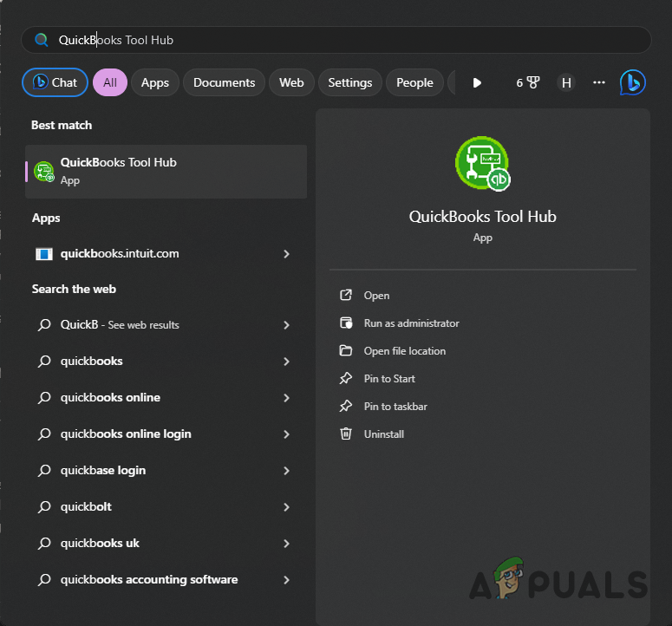Expand quickbooks online suggestion chevron
This screenshot has width=672, height=626.
pyautogui.click(x=286, y=398)
